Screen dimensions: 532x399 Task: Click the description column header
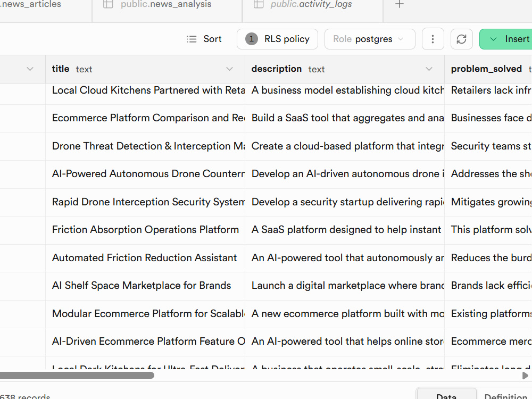[x=345, y=69]
